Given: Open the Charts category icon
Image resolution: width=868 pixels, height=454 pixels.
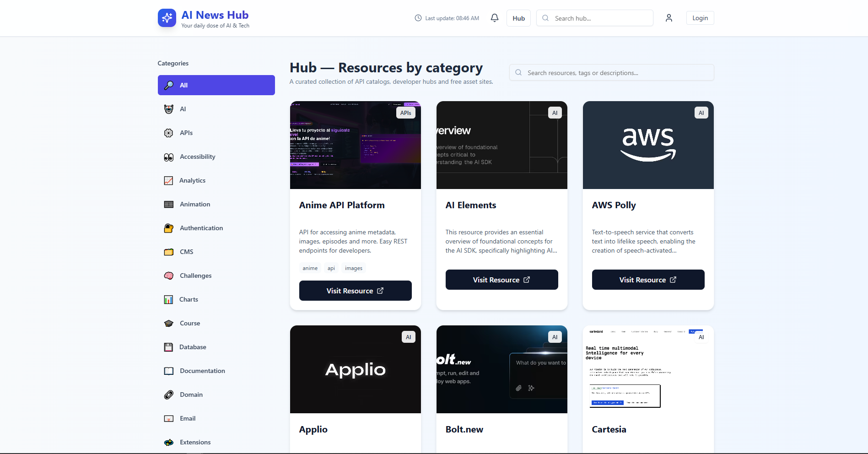Looking at the screenshot, I should coord(168,299).
